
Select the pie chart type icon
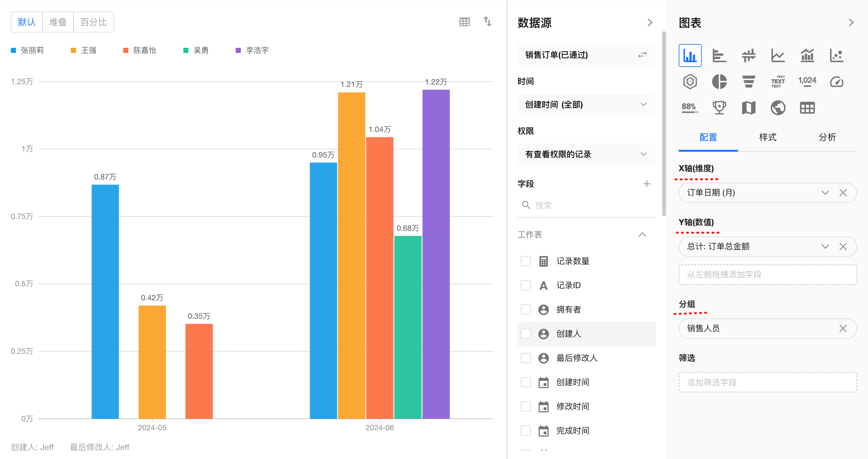point(719,82)
